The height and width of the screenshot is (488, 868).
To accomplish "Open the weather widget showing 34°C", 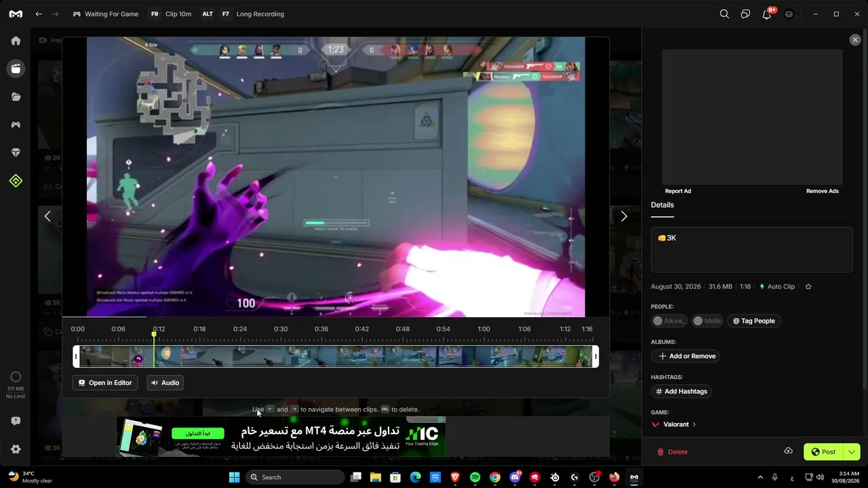I will pos(31,477).
